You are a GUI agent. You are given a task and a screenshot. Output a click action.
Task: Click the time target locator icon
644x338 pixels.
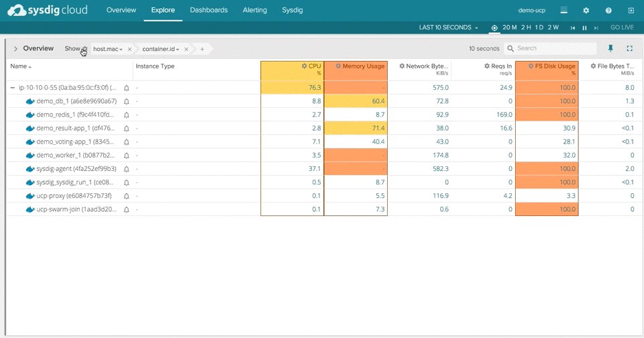click(x=494, y=27)
